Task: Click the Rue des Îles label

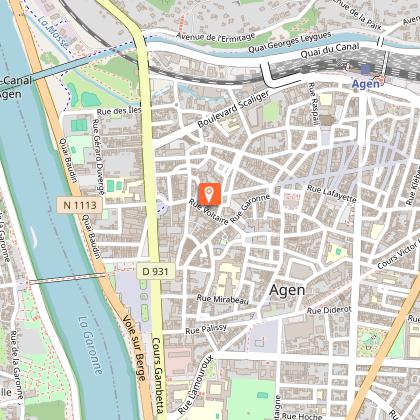Action: point(119,111)
